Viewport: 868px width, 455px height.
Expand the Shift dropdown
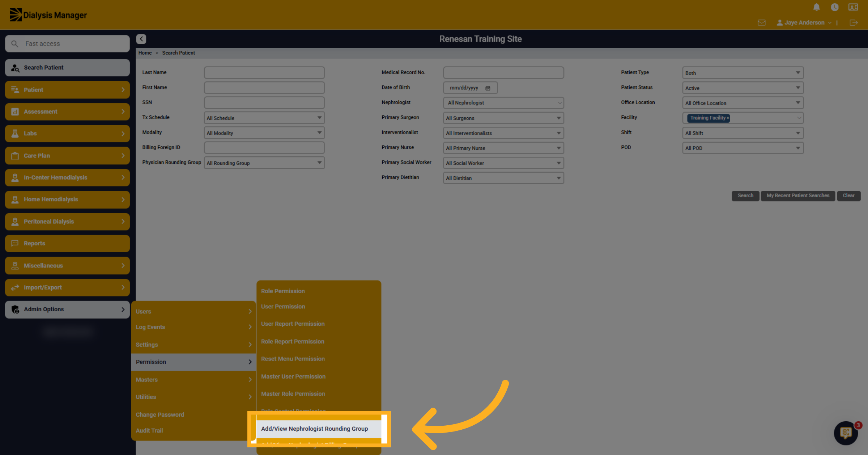tap(743, 133)
